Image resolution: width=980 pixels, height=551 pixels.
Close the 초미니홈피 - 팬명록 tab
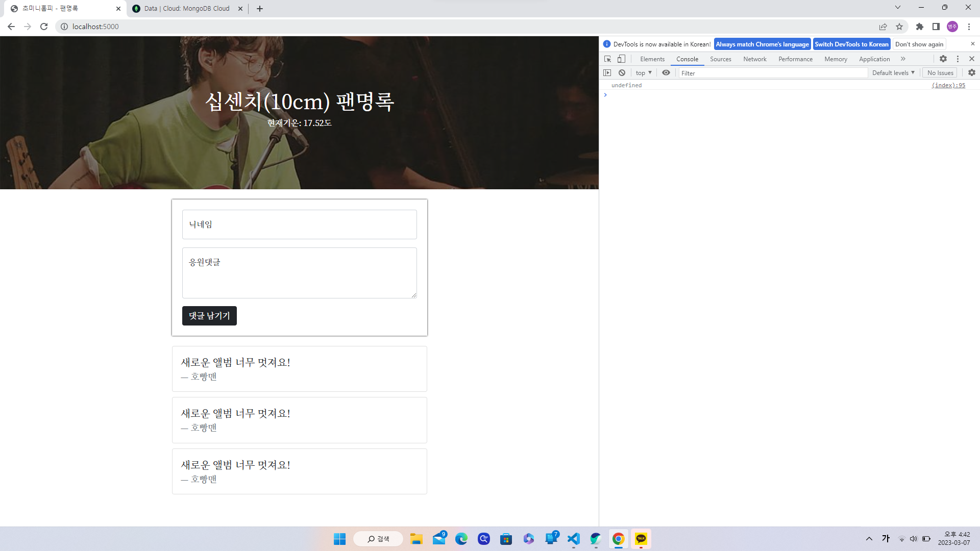tap(118, 9)
